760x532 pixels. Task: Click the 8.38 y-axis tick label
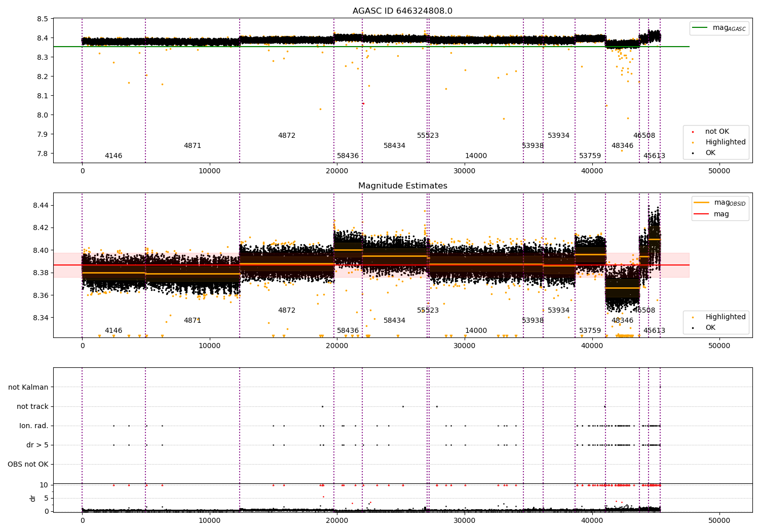point(41,273)
